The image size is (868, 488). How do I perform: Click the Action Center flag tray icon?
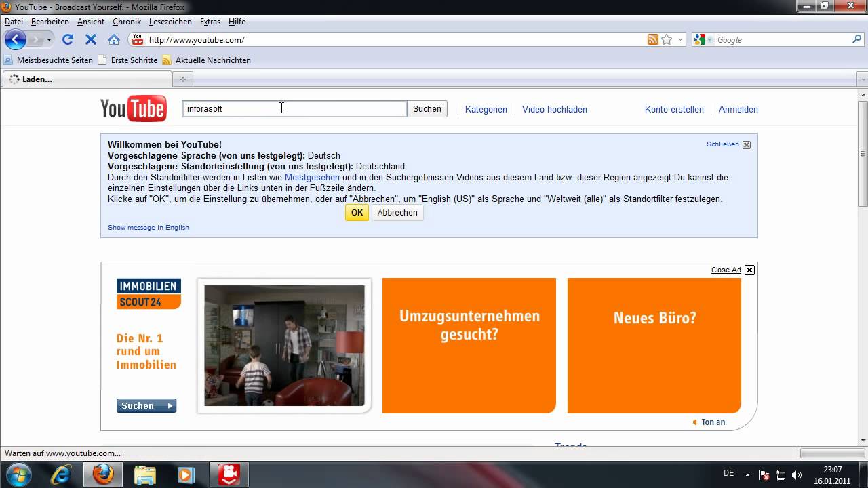764,475
